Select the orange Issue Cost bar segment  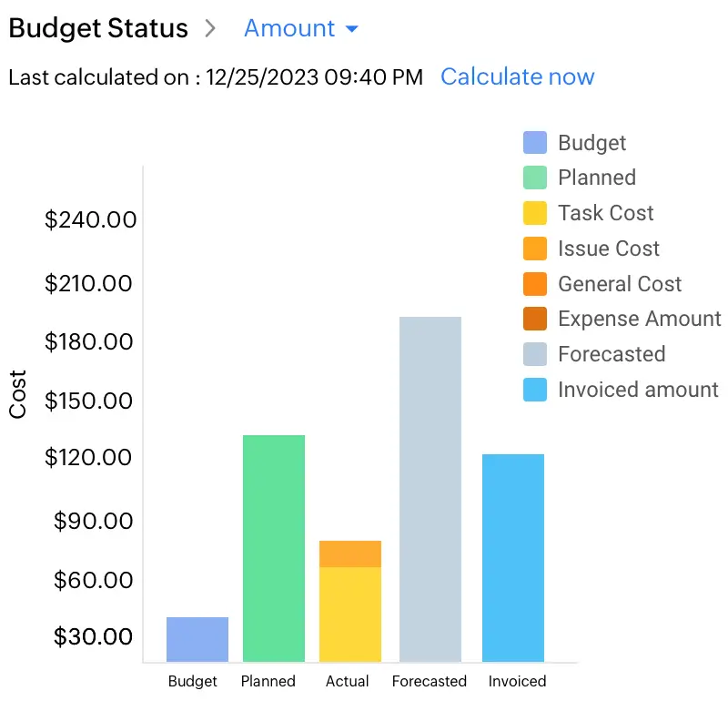350,554
